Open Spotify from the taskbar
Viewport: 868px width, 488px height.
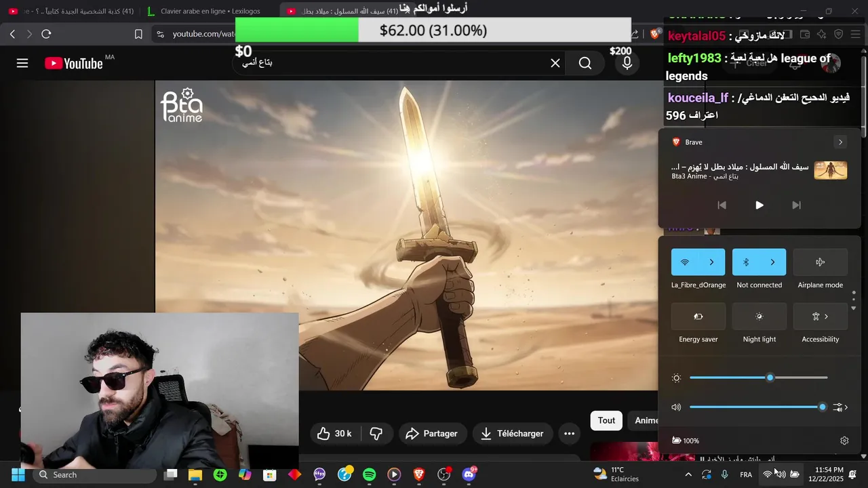tap(369, 474)
